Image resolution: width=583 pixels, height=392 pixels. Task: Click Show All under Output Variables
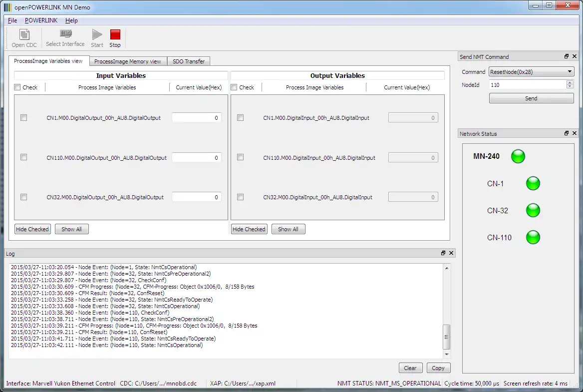click(x=288, y=229)
